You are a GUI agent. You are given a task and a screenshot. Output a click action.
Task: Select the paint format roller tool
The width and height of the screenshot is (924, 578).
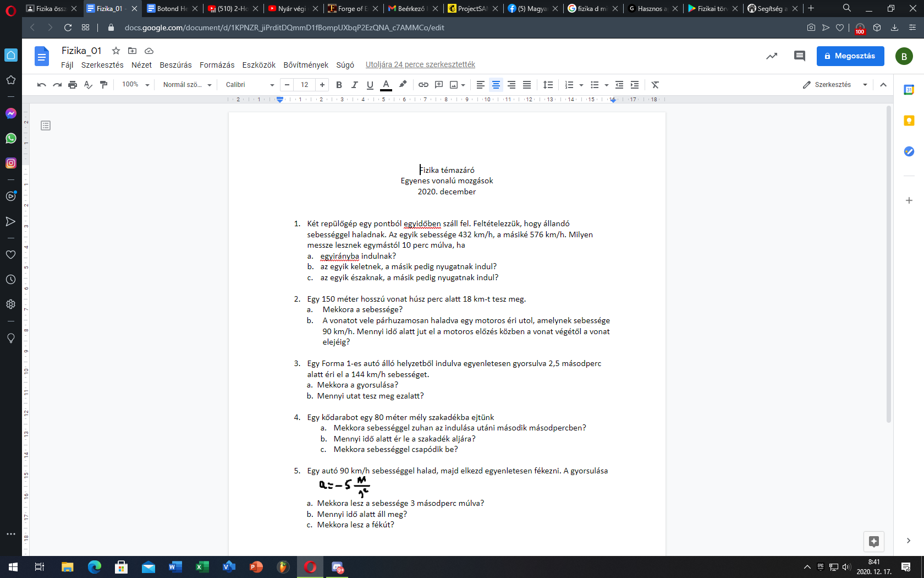click(x=103, y=85)
